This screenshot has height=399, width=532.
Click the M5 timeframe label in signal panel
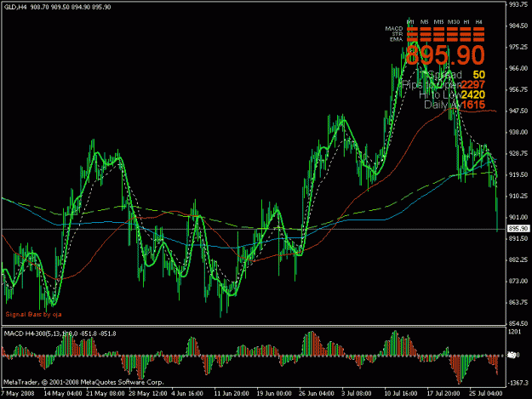424,22
